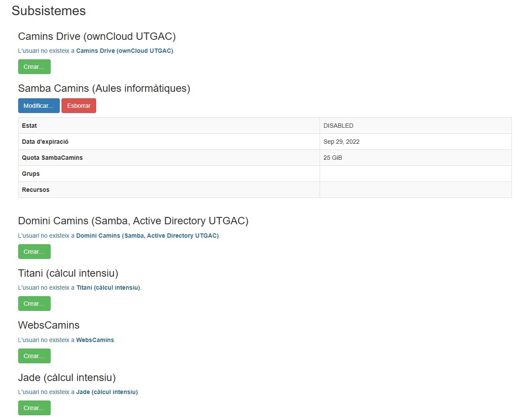Click the Grups row label
Screen dimensions: 521x420
[31, 174]
